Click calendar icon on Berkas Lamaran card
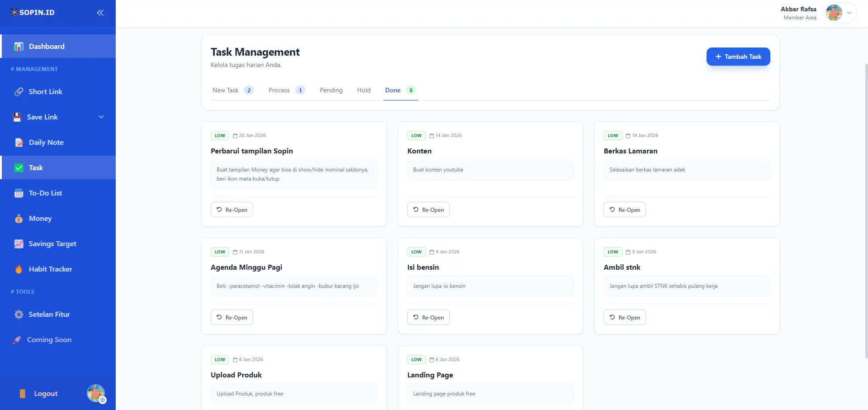This screenshot has width=868, height=410. tap(628, 136)
